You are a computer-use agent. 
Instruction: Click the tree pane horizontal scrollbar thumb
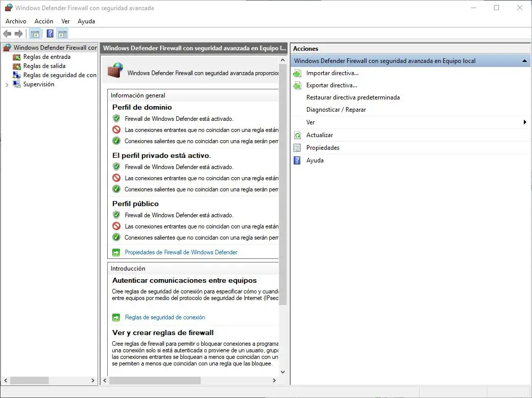pyautogui.click(x=29, y=381)
